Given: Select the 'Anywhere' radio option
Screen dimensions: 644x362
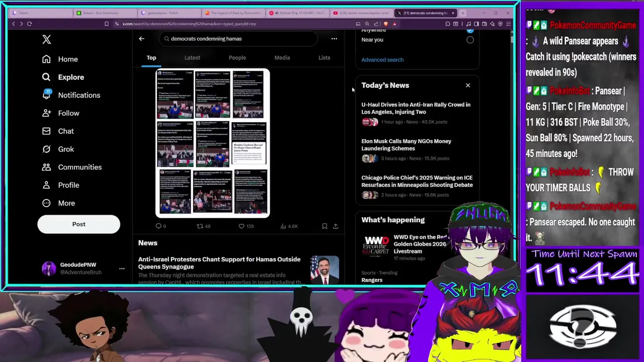Looking at the screenshot, I should (x=470, y=30).
